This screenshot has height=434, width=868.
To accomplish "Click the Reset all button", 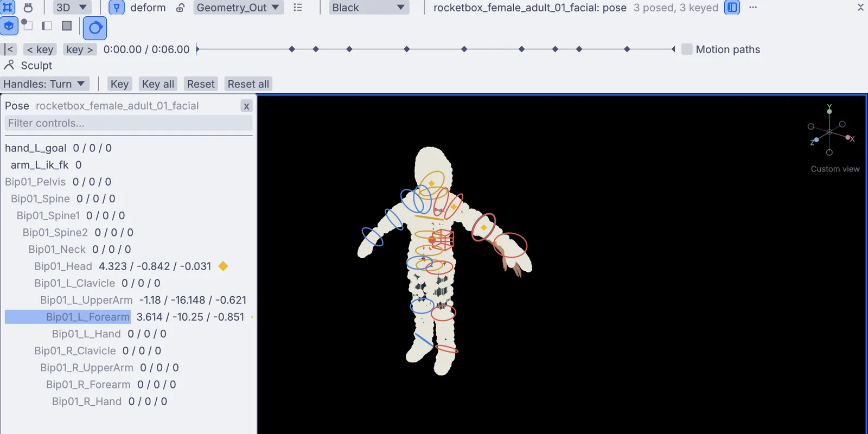I will [248, 84].
